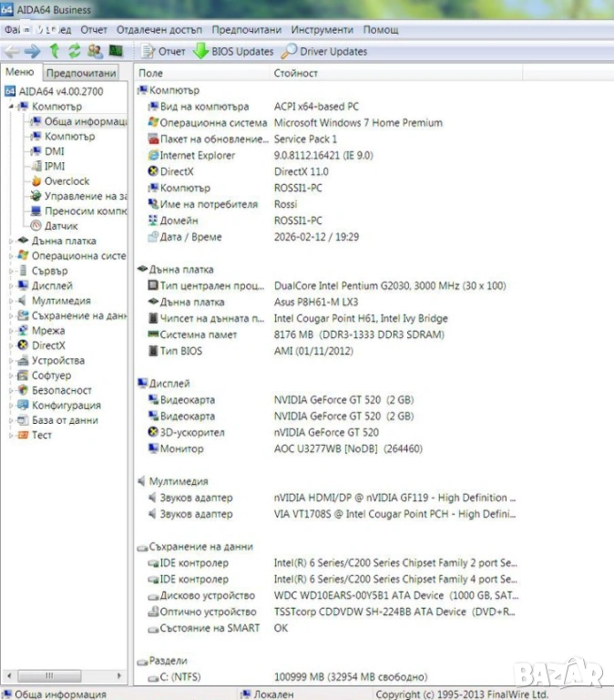The width and height of the screenshot is (614, 700).
Task: Click the Отчет report toolbar button
Action: (x=164, y=51)
